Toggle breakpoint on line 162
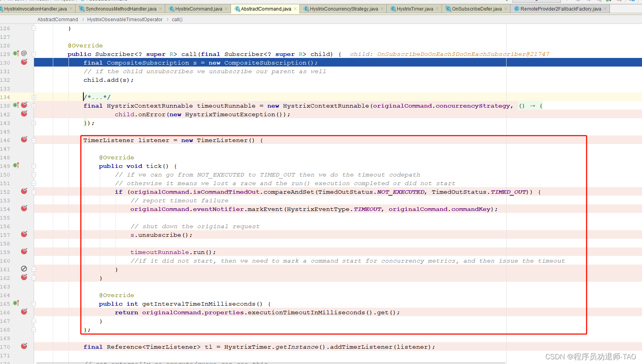The image size is (642, 364). click(24, 278)
